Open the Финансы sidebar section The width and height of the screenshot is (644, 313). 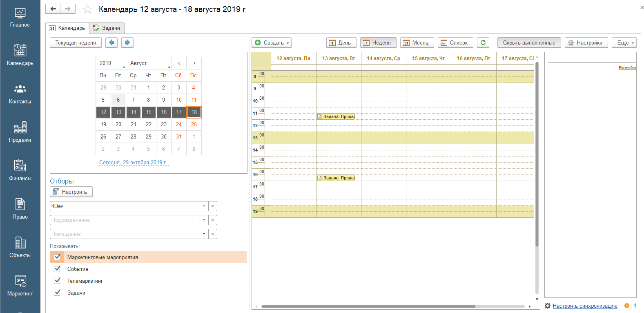[20, 170]
